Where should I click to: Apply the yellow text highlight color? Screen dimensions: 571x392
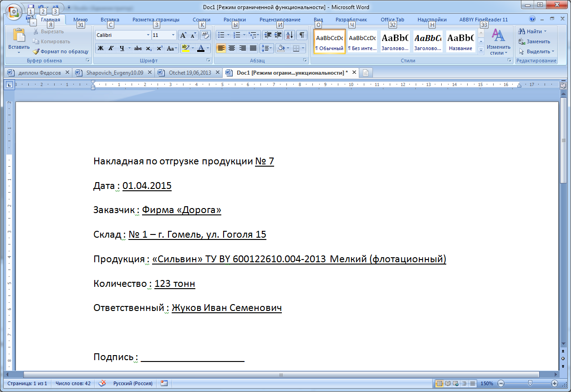tap(184, 48)
